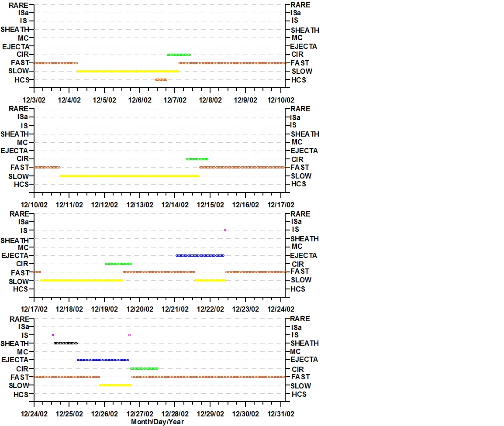Select the yellow SLOW bar spanning 12/4/02–12/7/02
Screen dimensions: 504x426
[x=128, y=71]
